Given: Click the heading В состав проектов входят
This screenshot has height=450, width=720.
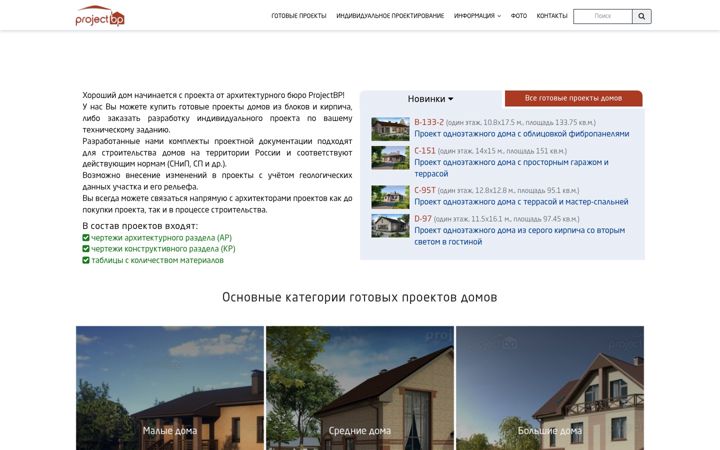Looking at the screenshot, I should coord(140,226).
